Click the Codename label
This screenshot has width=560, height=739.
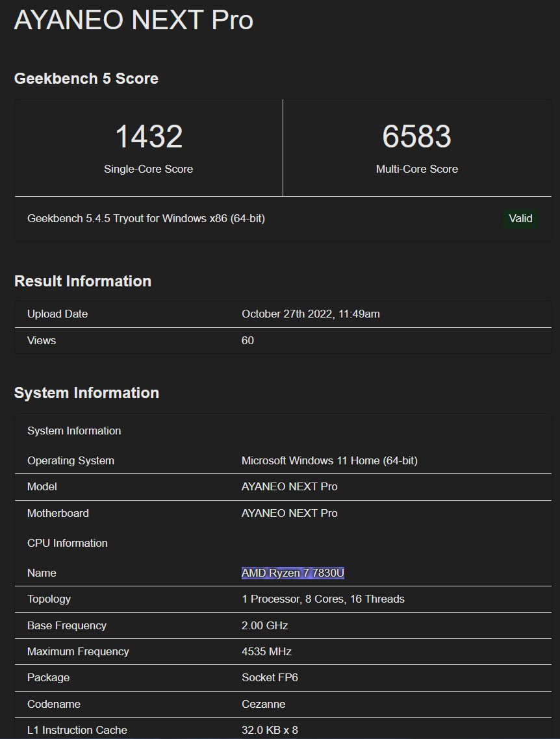[x=54, y=704]
